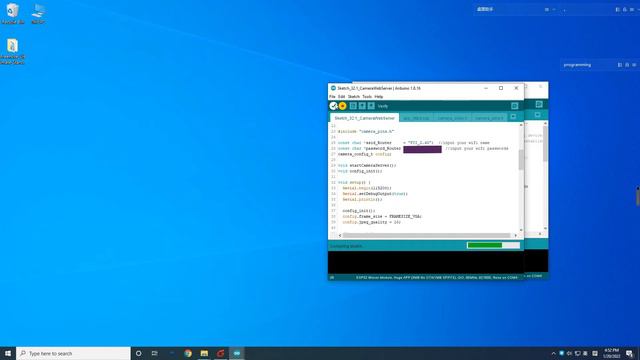Click the New sketch toolbar icon
The width and height of the screenshot is (640, 360).
[353, 106]
